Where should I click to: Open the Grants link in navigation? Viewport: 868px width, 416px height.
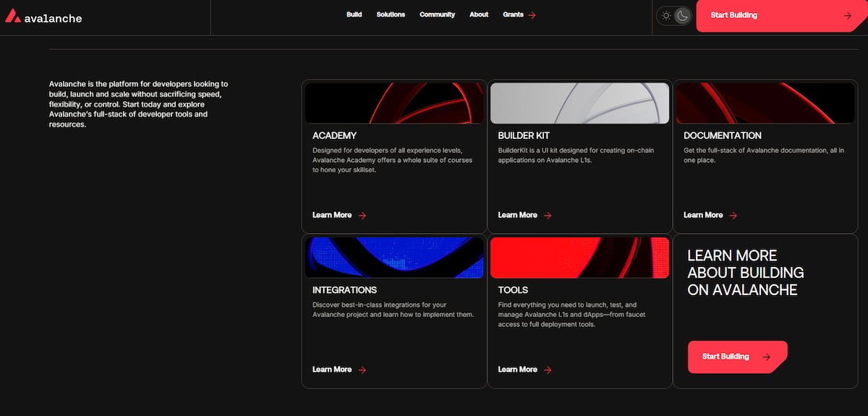[x=513, y=14]
